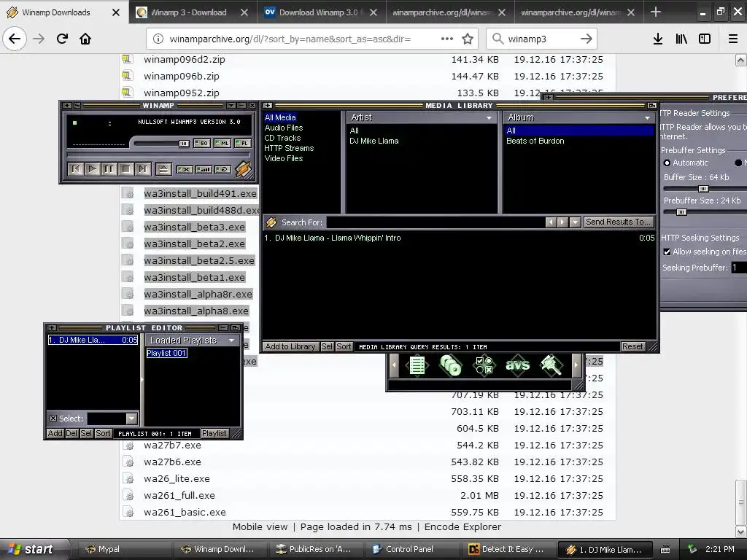Click the Prebuffer Size slider handle
Image resolution: width=747 pixels, height=560 pixels.
pos(681,212)
